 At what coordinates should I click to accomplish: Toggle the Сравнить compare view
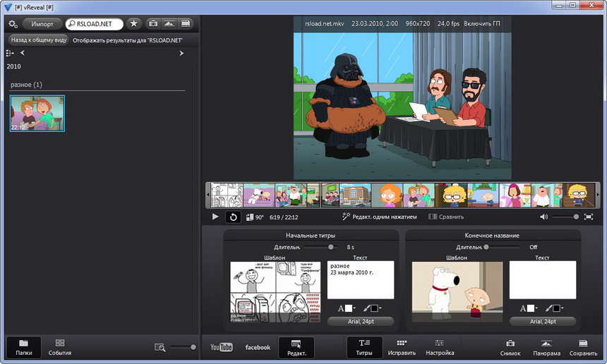click(446, 217)
